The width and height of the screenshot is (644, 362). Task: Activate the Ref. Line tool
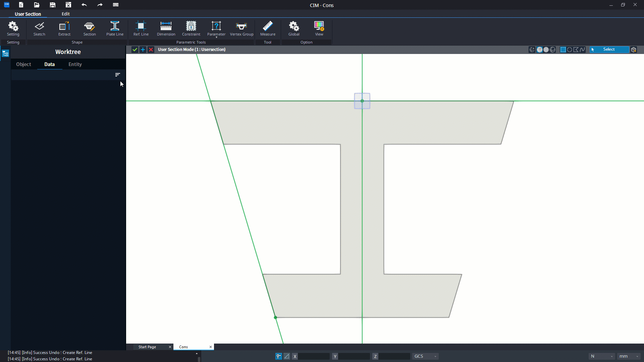[x=141, y=28]
